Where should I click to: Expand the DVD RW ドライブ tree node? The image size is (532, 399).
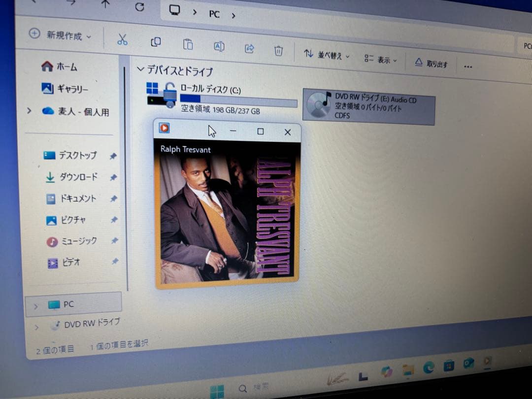click(36, 328)
